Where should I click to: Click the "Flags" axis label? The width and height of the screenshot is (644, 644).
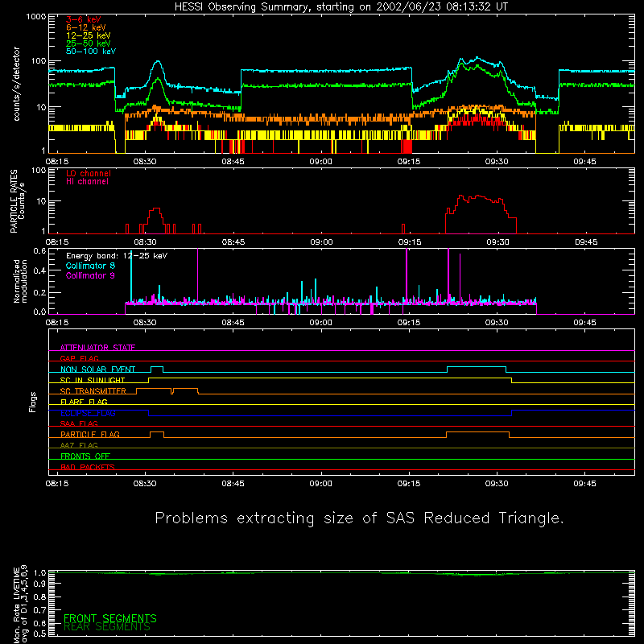33,402
